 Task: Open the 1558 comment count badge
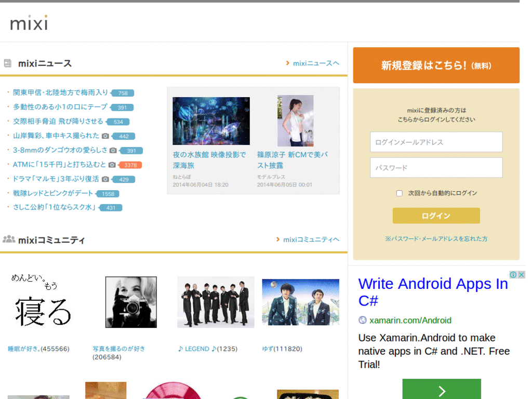tap(108, 194)
